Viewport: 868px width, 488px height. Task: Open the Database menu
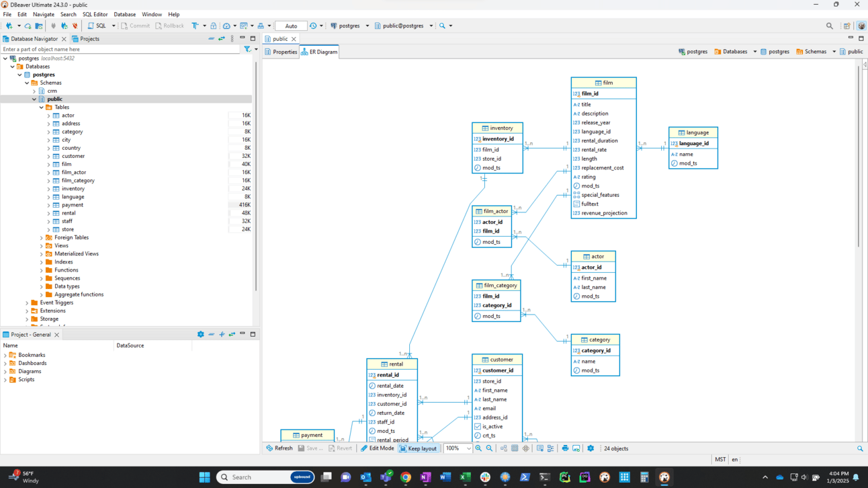click(x=124, y=14)
